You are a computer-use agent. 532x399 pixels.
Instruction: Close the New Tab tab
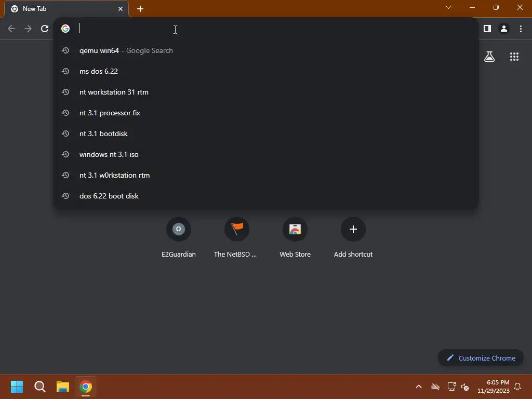pyautogui.click(x=121, y=9)
